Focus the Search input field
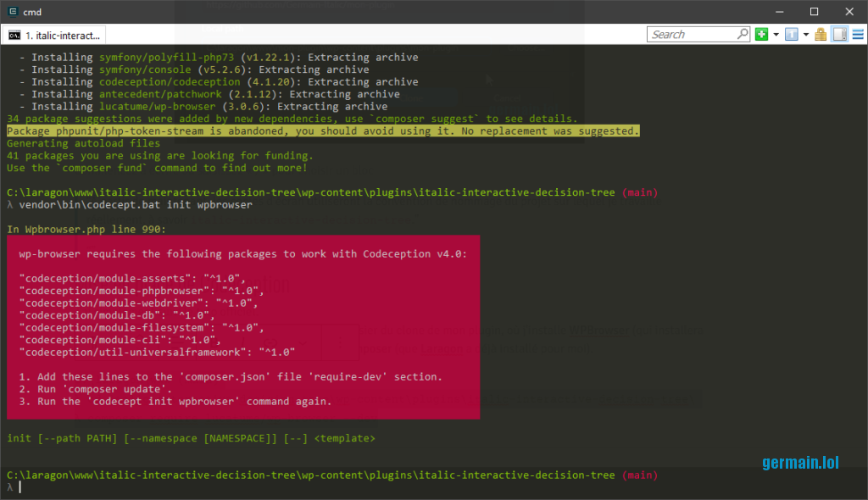The width and height of the screenshot is (868, 500). pos(691,35)
